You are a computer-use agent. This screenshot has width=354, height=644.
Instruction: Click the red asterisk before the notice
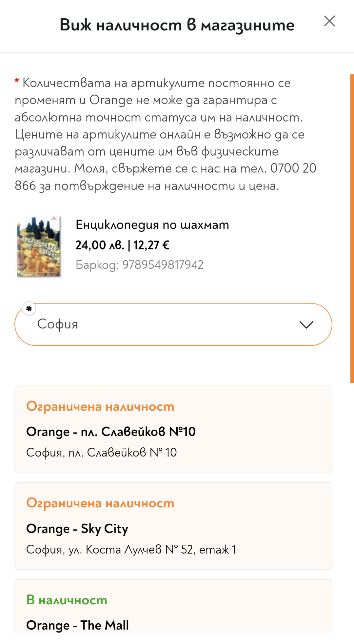(17, 81)
